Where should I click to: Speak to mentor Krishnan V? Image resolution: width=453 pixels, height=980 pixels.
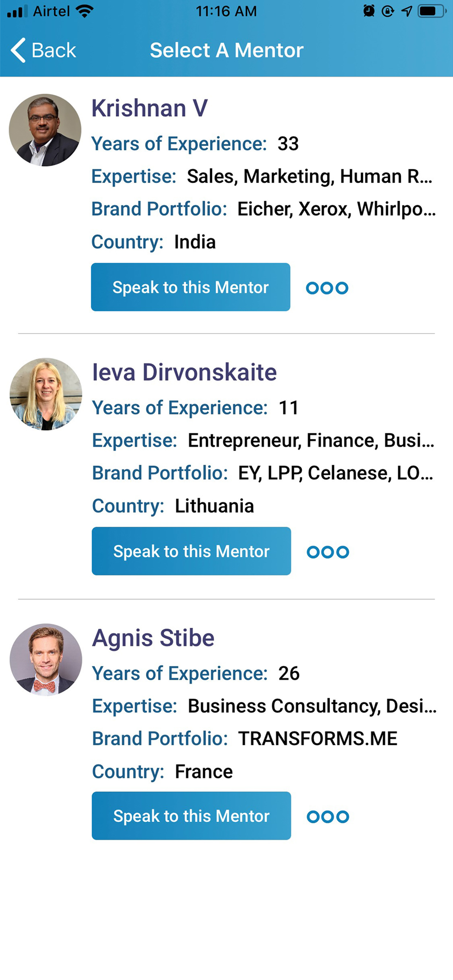click(191, 287)
